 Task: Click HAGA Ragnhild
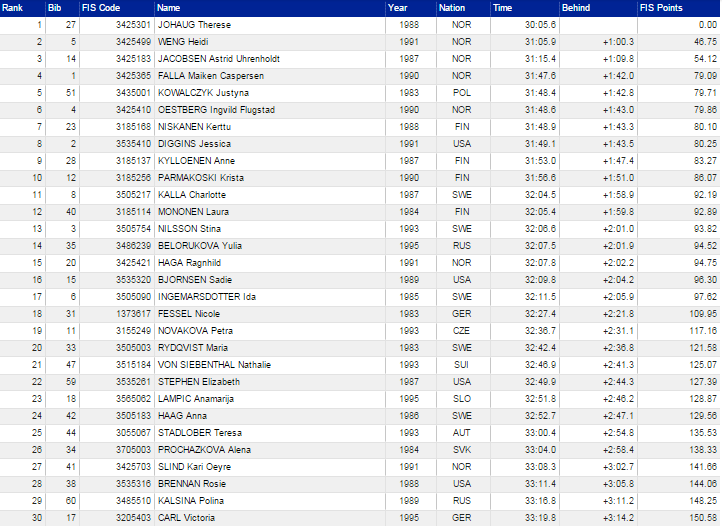(189, 263)
